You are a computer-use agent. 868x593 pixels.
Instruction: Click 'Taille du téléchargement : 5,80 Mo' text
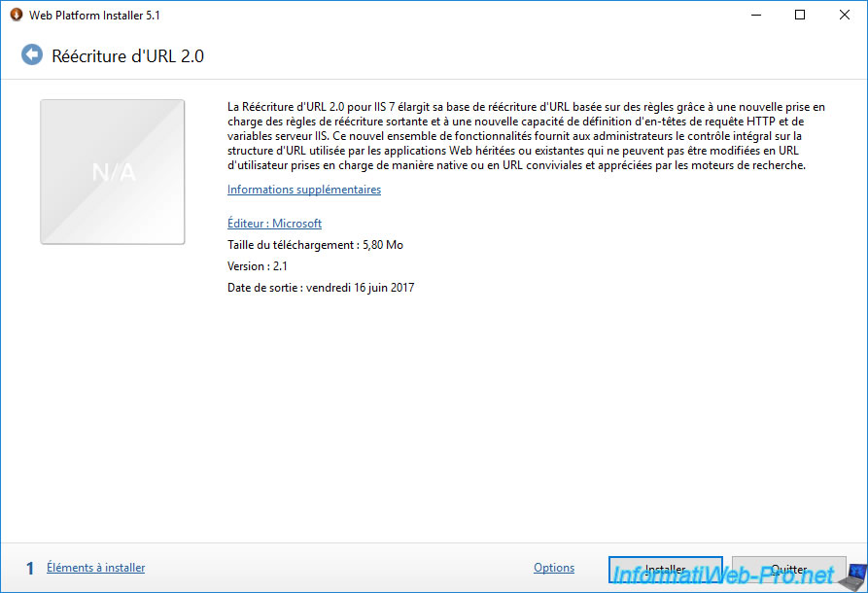click(315, 245)
